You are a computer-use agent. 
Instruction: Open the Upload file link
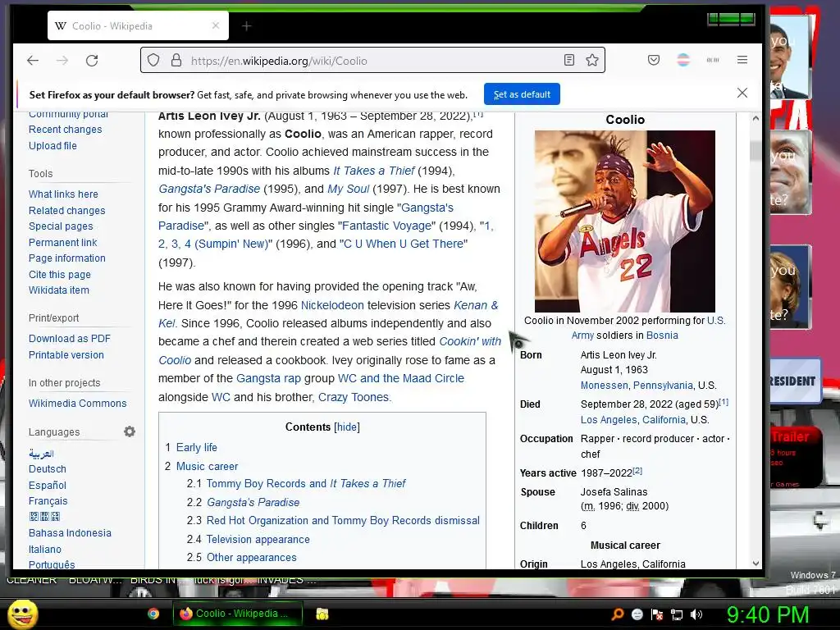coord(52,146)
